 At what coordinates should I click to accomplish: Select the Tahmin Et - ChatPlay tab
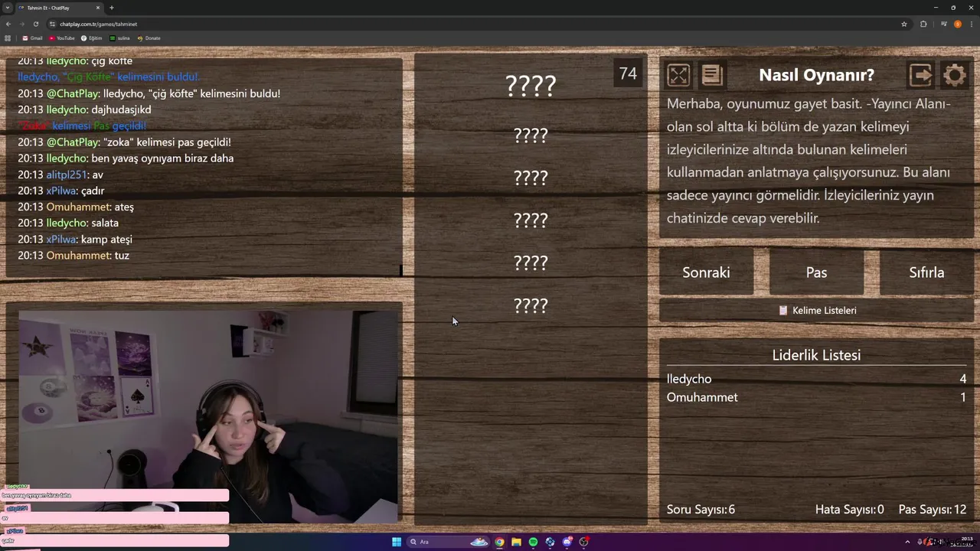tap(58, 8)
